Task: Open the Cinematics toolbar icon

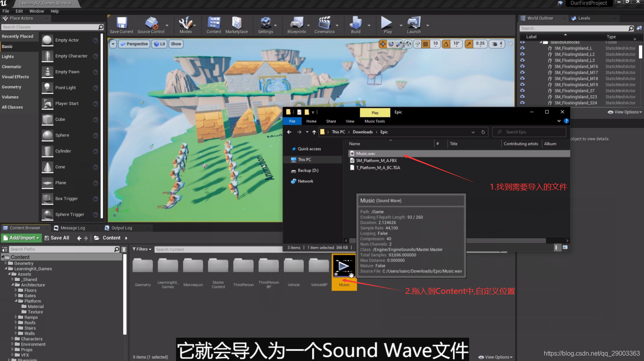Action: tap(324, 25)
